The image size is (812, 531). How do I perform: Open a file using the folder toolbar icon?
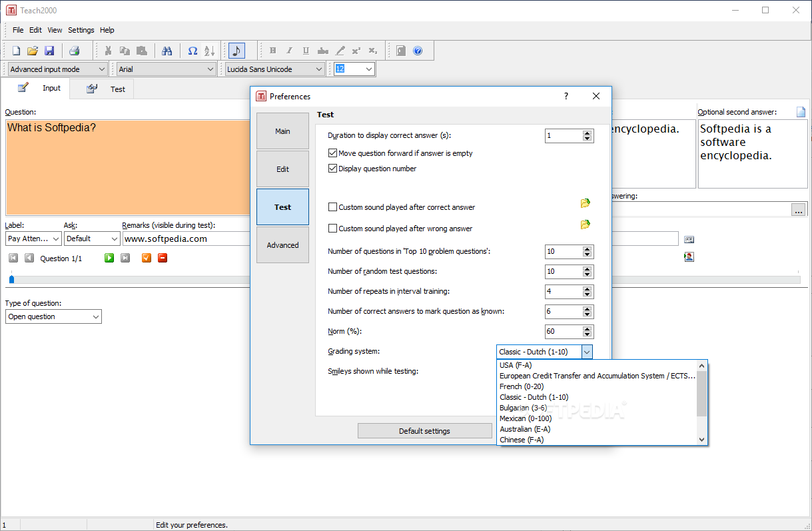click(x=33, y=51)
